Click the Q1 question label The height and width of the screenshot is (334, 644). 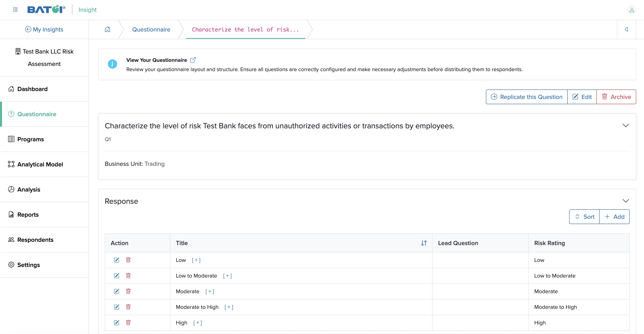pos(108,139)
